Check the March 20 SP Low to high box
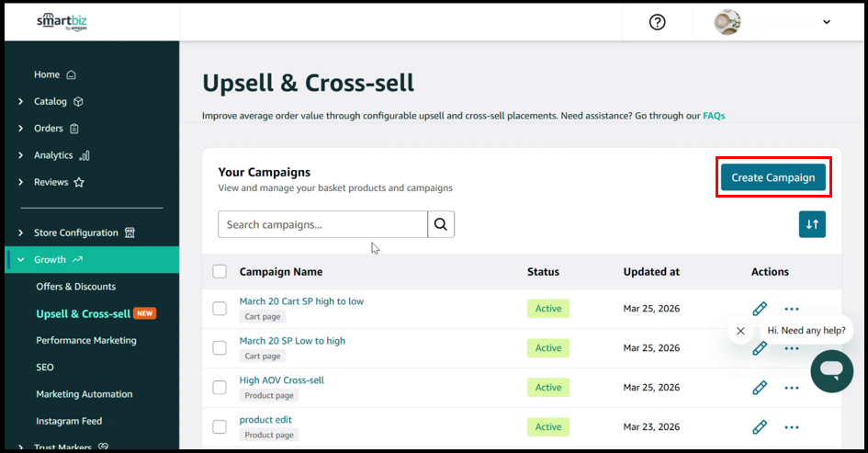The height and width of the screenshot is (453, 868). point(220,348)
